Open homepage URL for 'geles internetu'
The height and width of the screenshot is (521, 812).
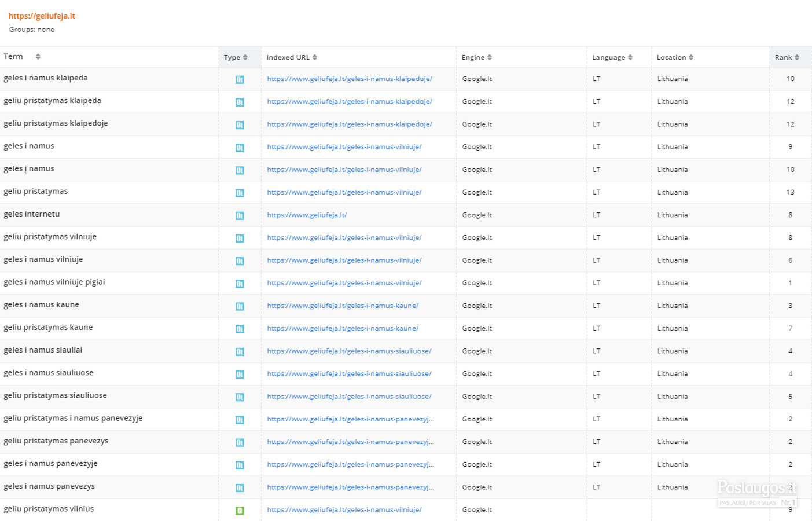click(307, 215)
